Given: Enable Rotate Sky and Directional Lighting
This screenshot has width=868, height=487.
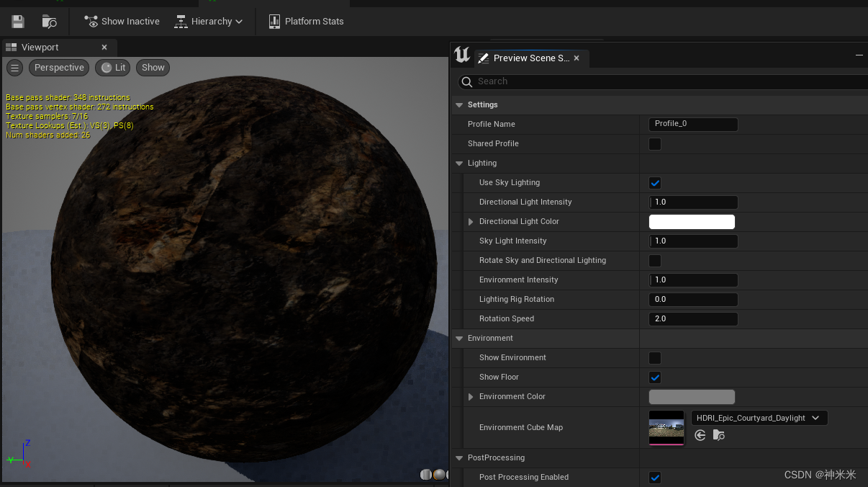Looking at the screenshot, I should click(x=655, y=261).
